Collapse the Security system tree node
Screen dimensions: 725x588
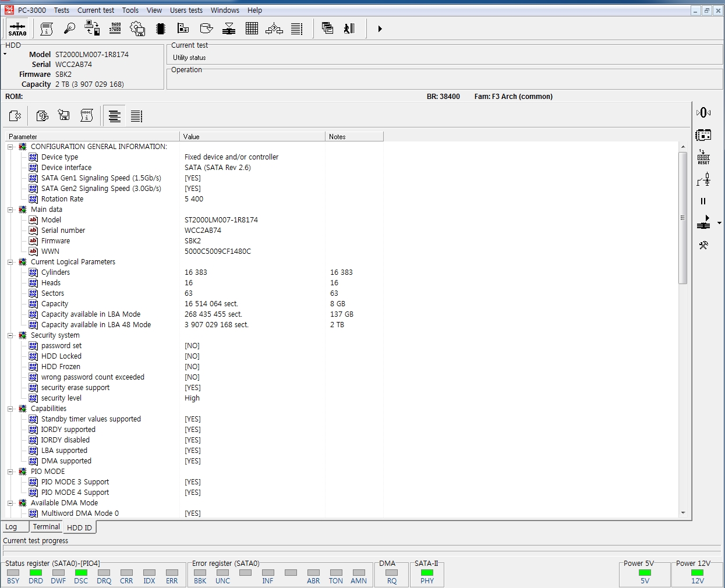(10, 335)
